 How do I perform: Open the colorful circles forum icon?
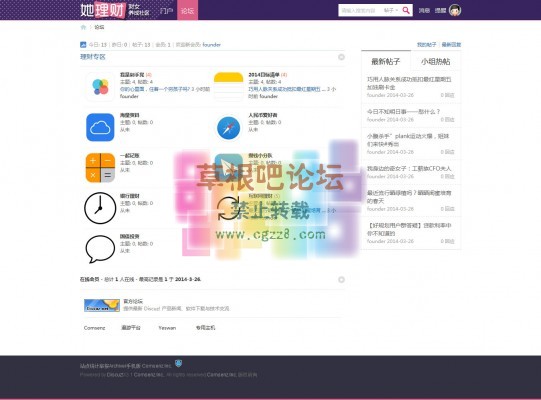pos(100,87)
